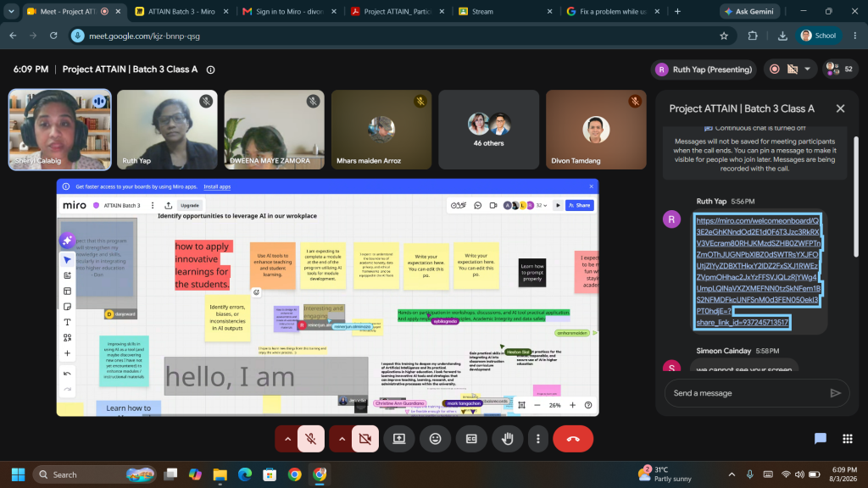
Task: Leave the call with red hang-up button
Action: [573, 439]
